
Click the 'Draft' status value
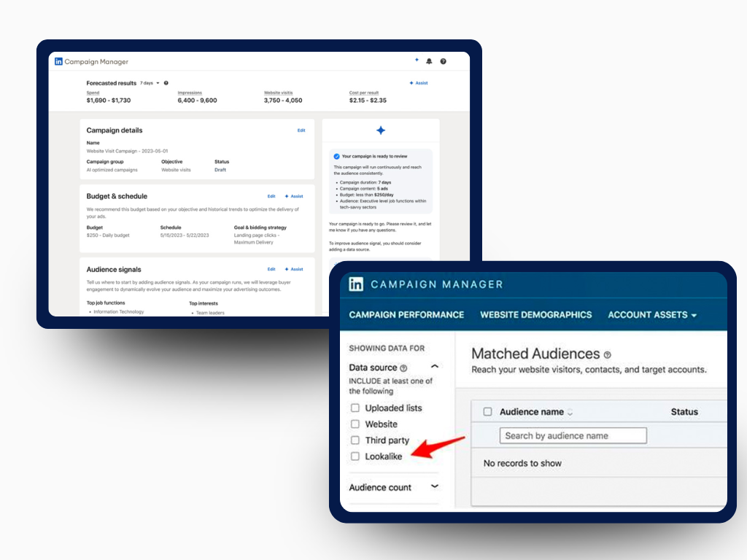220,170
